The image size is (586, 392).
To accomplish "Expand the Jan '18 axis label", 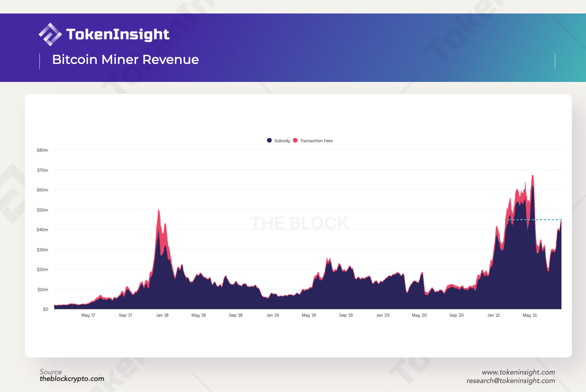I will (163, 315).
